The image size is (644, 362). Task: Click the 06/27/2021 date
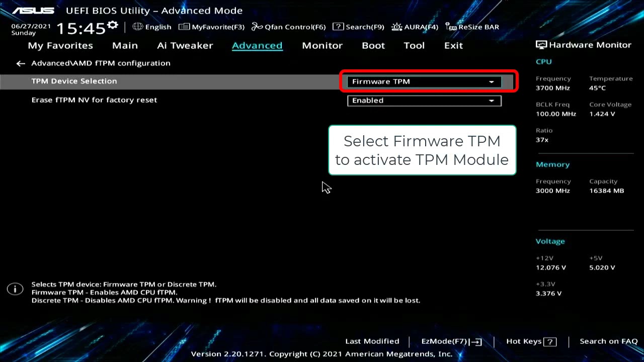(31, 26)
